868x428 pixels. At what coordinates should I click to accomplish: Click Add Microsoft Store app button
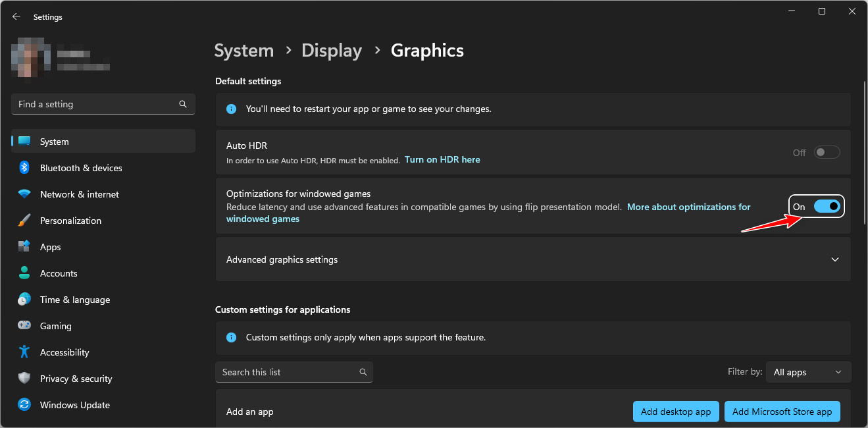782,412
